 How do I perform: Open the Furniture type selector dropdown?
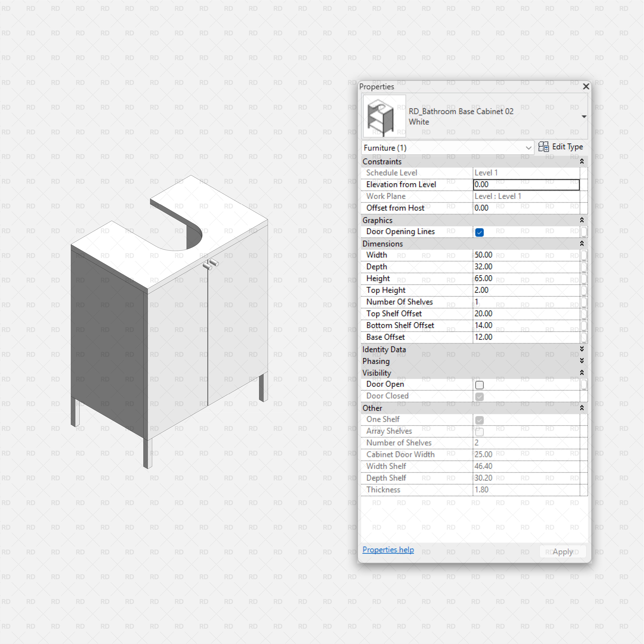pos(529,148)
